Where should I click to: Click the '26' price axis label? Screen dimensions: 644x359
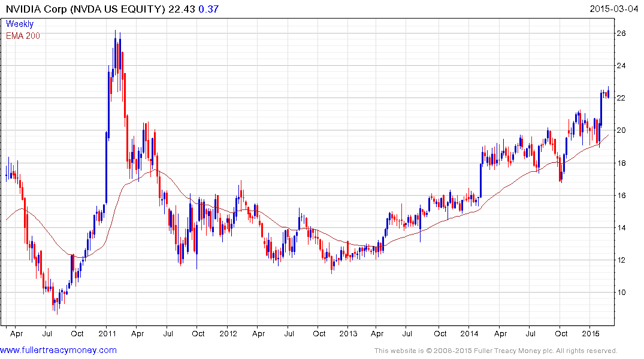[x=621, y=34]
